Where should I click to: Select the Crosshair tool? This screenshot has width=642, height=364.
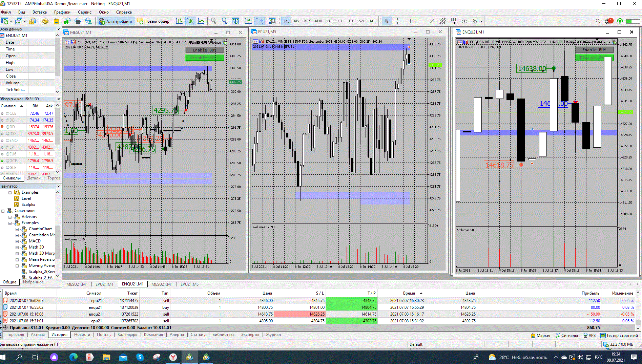397,21
